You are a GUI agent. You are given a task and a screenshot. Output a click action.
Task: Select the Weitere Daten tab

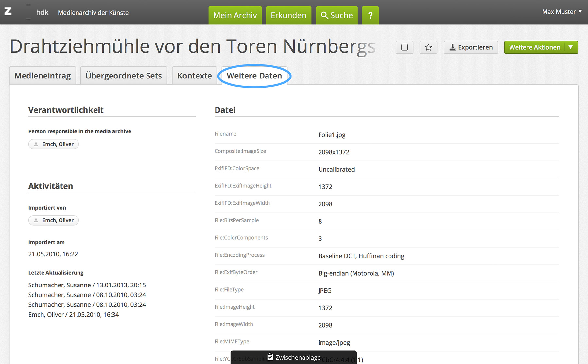coord(254,76)
